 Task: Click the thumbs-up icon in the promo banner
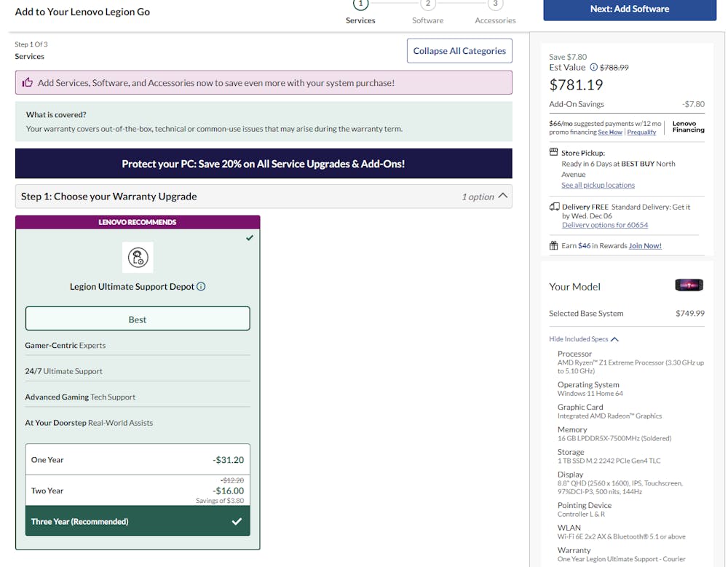click(x=28, y=83)
